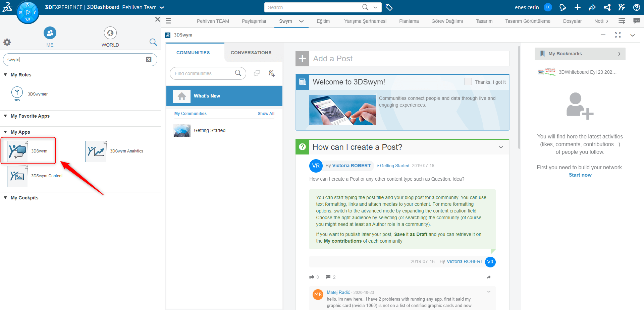Switch to the Paylaşımlar tab
The width and height of the screenshot is (644, 314).
(x=254, y=21)
